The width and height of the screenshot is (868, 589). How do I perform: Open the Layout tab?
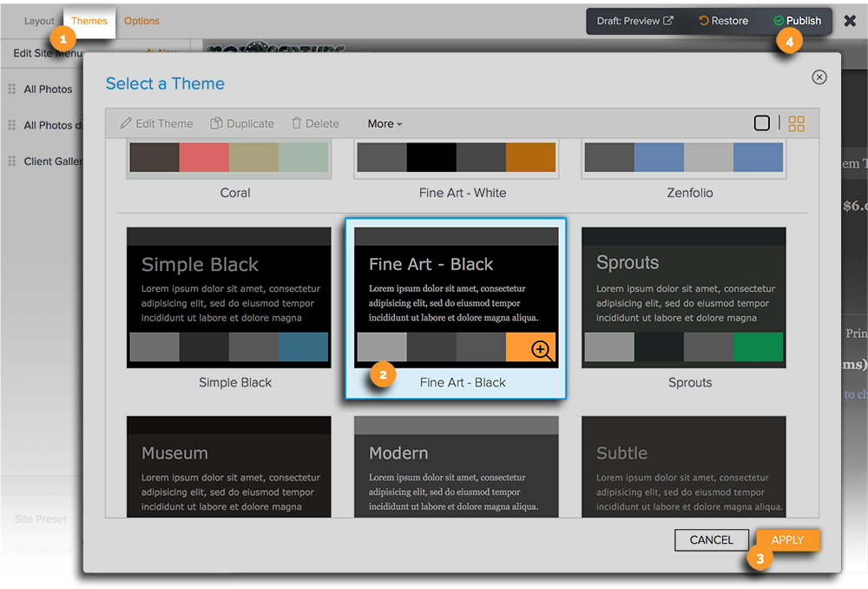39,21
